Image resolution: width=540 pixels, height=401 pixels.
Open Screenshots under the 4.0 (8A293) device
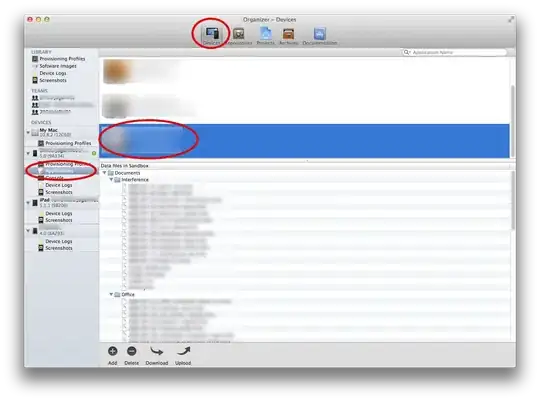[x=55, y=248]
